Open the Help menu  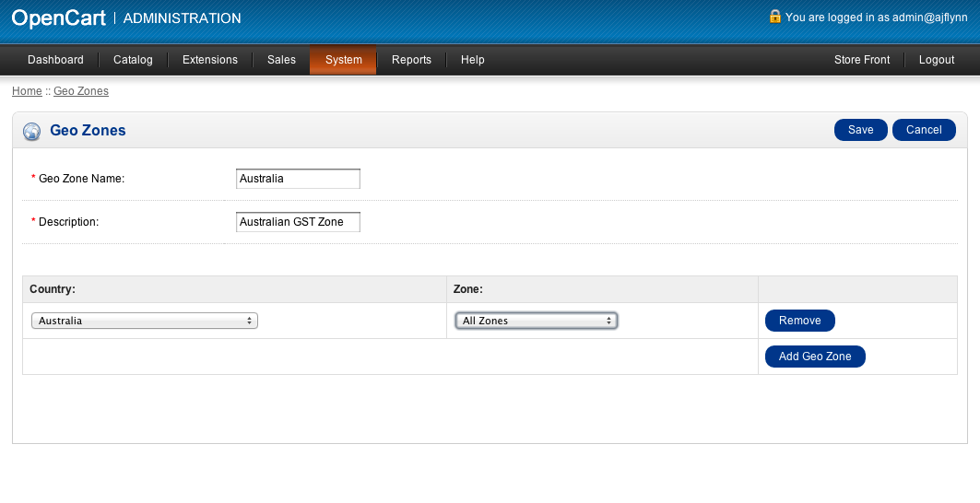473,60
